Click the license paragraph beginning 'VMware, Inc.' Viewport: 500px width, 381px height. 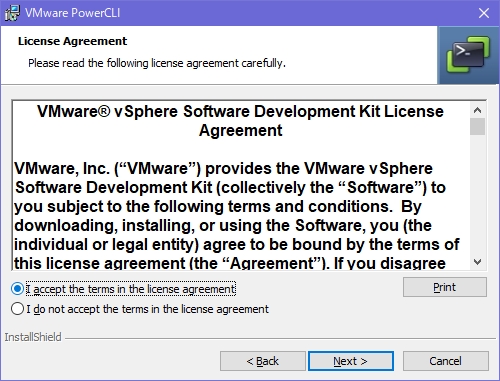(x=237, y=216)
